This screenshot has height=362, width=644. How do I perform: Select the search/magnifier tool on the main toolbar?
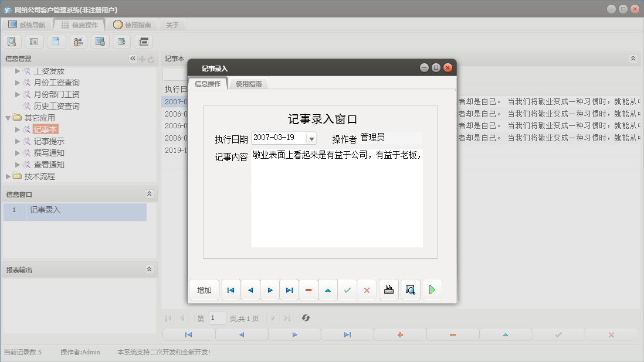point(12,42)
